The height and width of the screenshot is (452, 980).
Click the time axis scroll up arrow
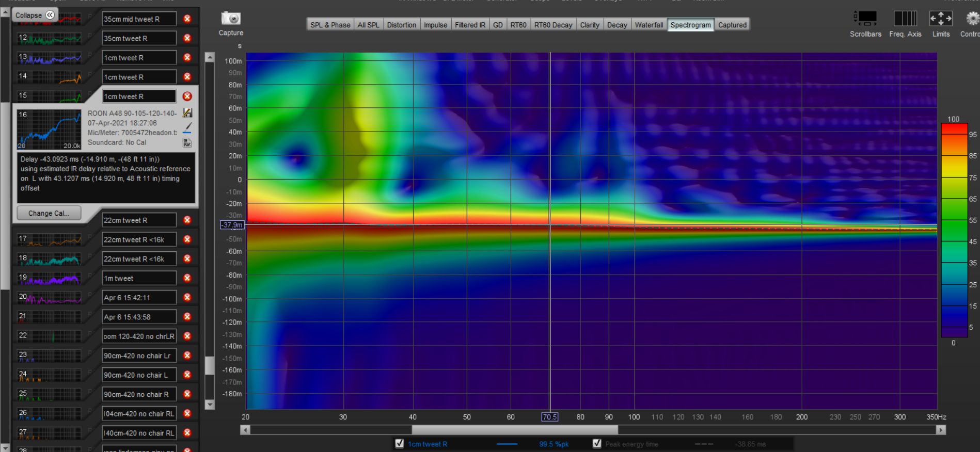(210, 57)
